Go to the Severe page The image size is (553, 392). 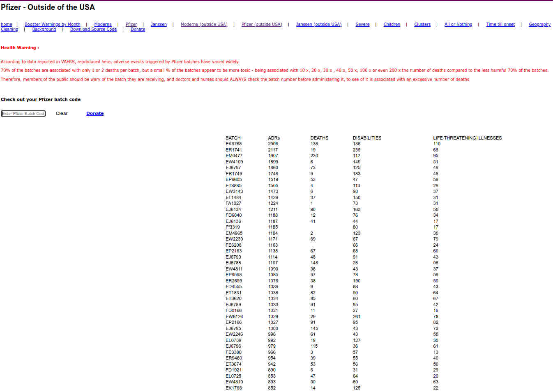(363, 25)
